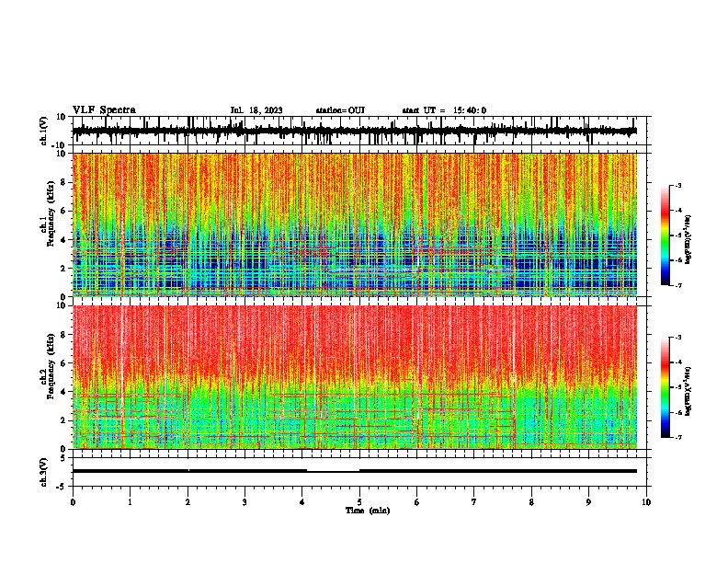Click time axis tick label '8'
This screenshot has width=728, height=563.
(531, 502)
